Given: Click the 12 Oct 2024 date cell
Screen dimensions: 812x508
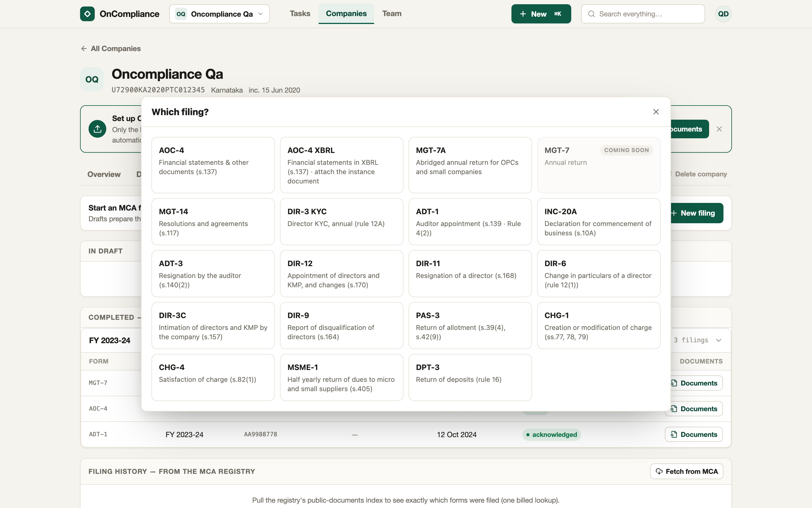Looking at the screenshot, I should click(x=456, y=434).
